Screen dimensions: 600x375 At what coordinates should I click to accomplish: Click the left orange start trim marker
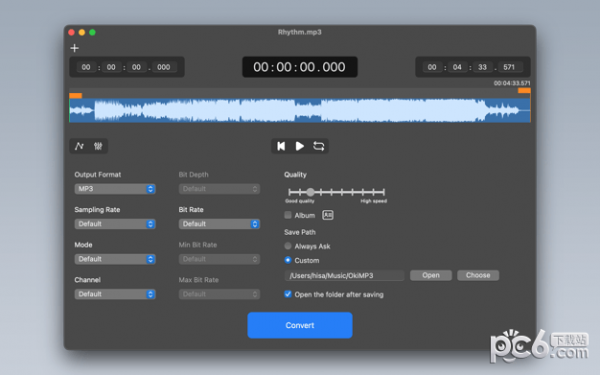click(x=75, y=96)
